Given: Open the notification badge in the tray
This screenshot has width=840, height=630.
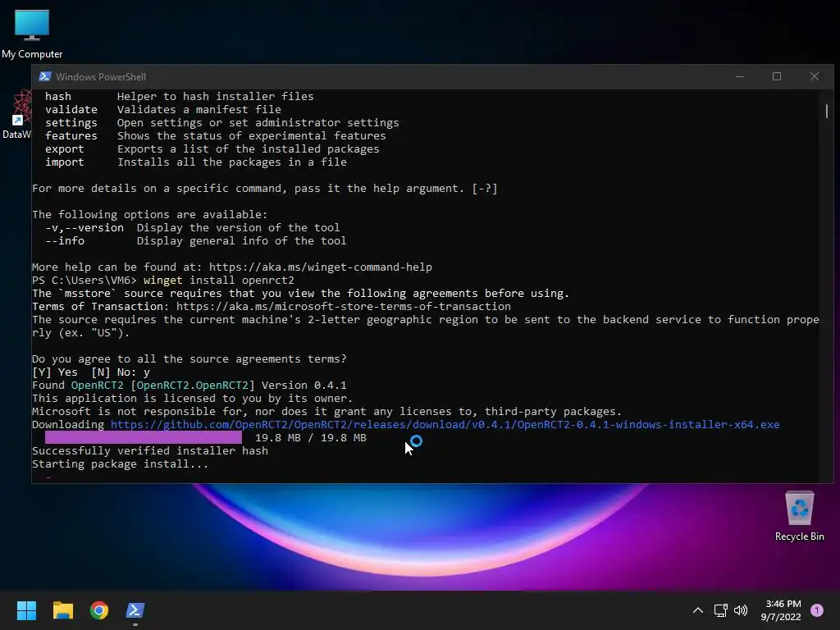Looking at the screenshot, I should pyautogui.click(x=817, y=610).
